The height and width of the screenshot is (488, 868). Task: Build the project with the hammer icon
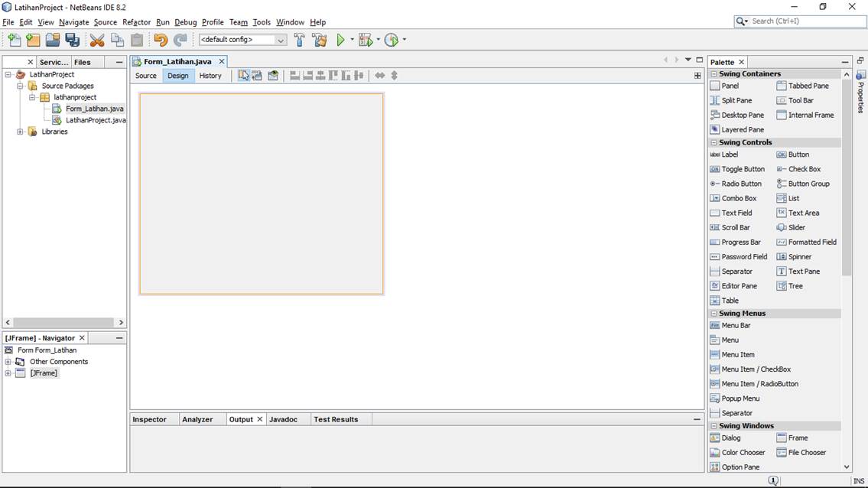298,39
